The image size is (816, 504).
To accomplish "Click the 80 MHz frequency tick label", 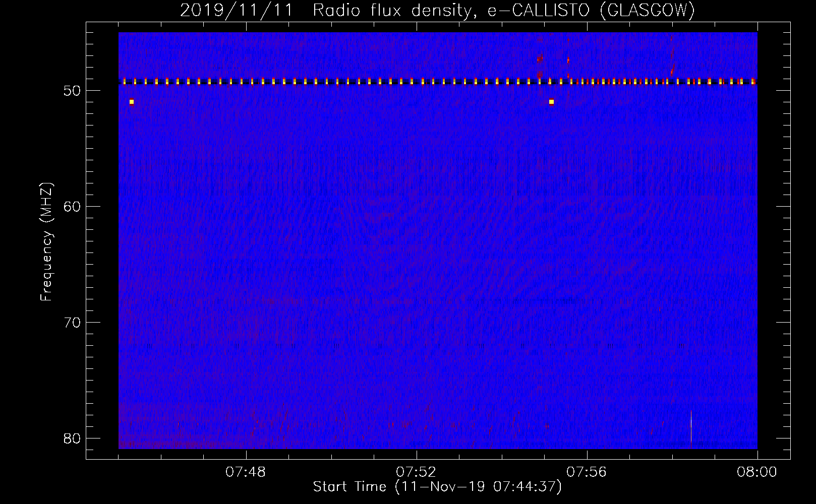I will tap(72, 438).
